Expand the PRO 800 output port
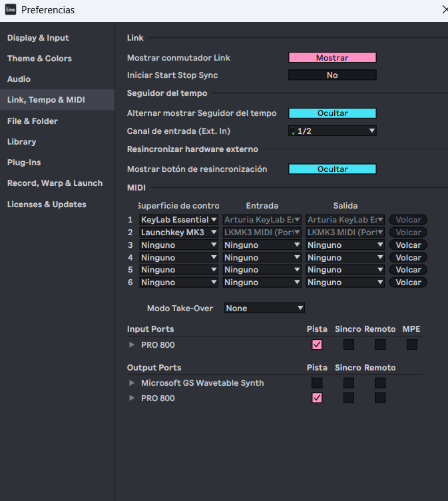This screenshot has width=448, height=501. pyautogui.click(x=132, y=398)
